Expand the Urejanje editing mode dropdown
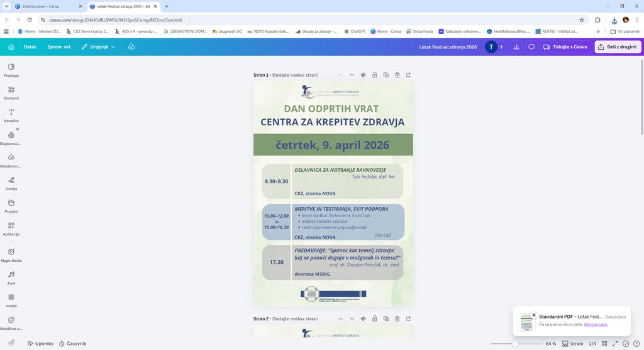Viewport: 644px width, 350px height. [99, 47]
